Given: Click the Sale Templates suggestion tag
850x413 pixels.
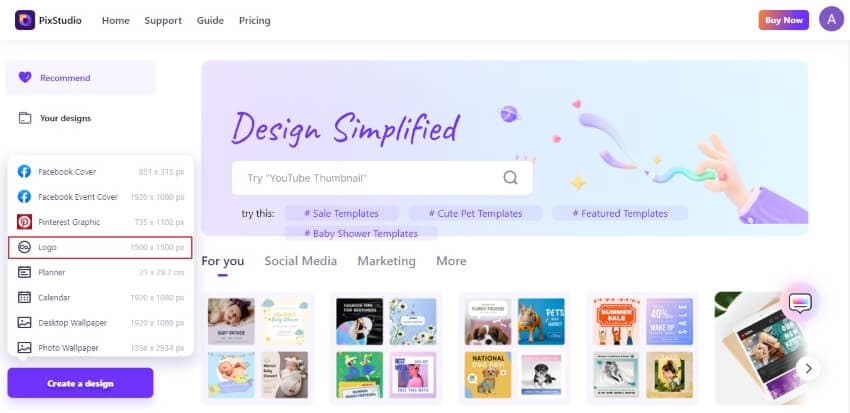Looking at the screenshot, I should [340, 213].
